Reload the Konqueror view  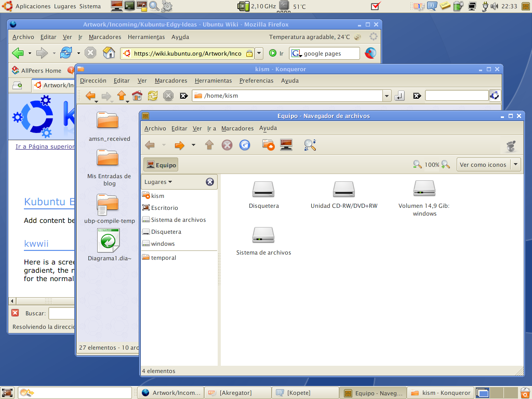pos(153,96)
